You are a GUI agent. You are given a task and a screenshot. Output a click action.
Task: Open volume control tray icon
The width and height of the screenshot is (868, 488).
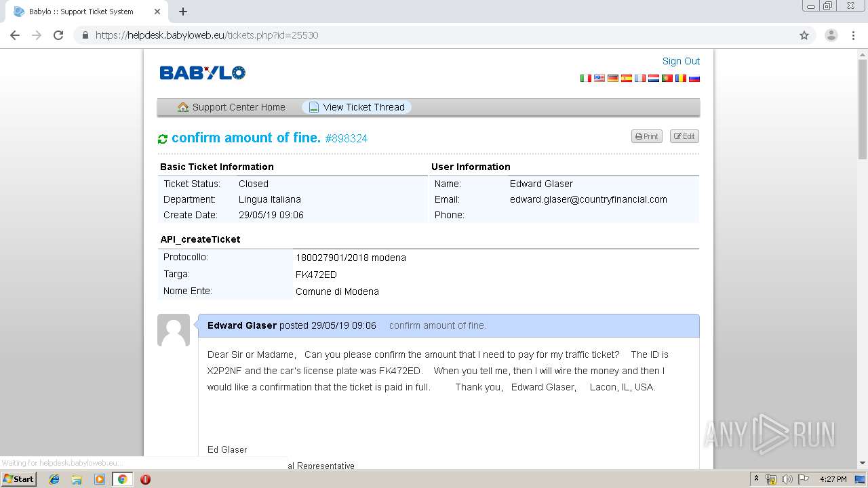click(787, 479)
